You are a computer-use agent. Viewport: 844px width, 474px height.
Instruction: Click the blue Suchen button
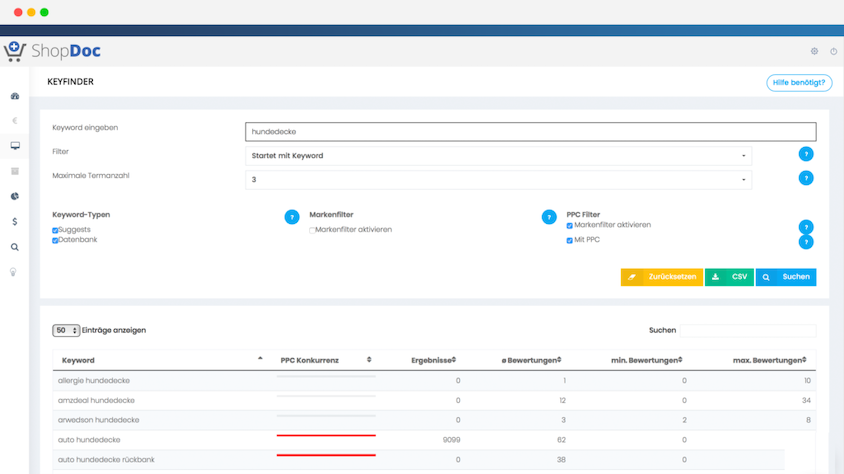786,277
